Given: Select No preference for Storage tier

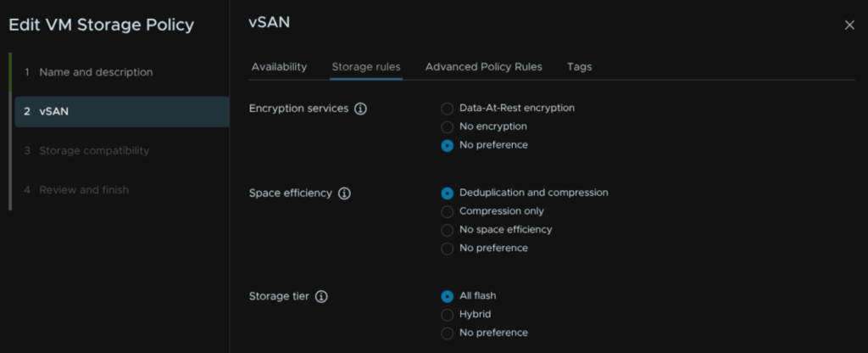Looking at the screenshot, I should point(448,333).
